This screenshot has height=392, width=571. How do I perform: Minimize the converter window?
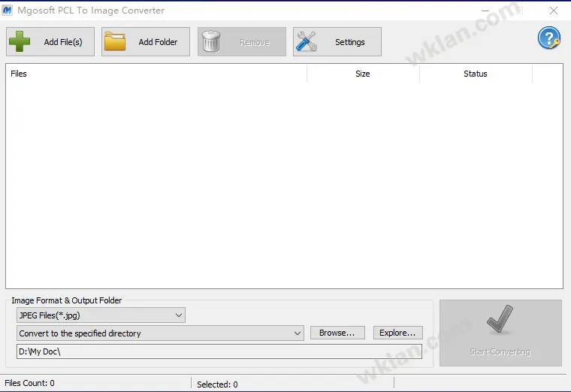click(x=485, y=11)
